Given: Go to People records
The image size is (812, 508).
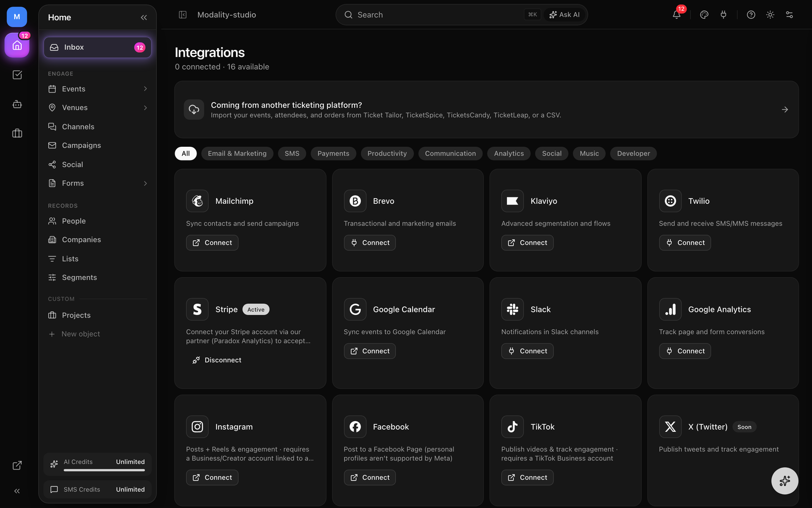Looking at the screenshot, I should 97,221.
